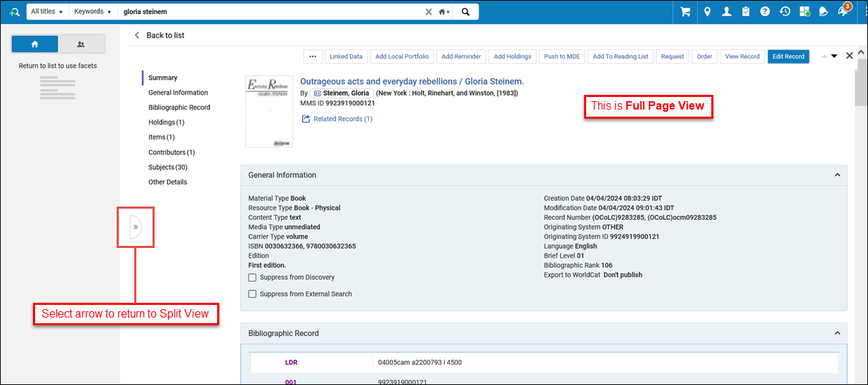
Task: Click Add Local Portfolio button
Action: pyautogui.click(x=402, y=56)
